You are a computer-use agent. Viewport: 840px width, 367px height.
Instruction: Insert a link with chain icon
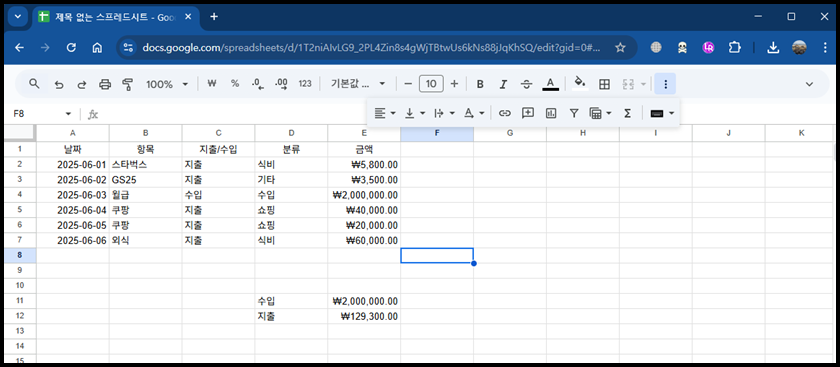click(x=505, y=113)
